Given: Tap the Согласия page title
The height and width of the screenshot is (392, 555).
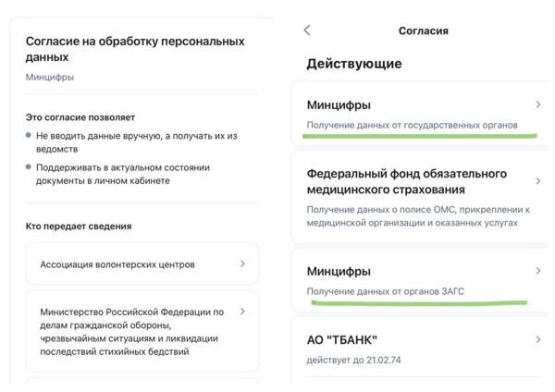Looking at the screenshot, I should tap(423, 31).
